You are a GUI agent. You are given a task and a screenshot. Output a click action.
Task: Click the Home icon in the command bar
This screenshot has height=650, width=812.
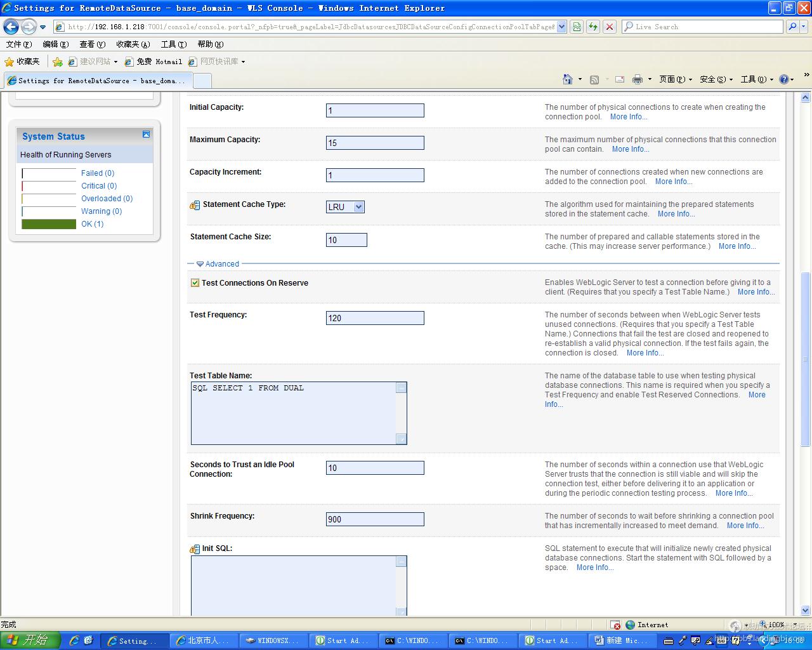click(x=567, y=79)
